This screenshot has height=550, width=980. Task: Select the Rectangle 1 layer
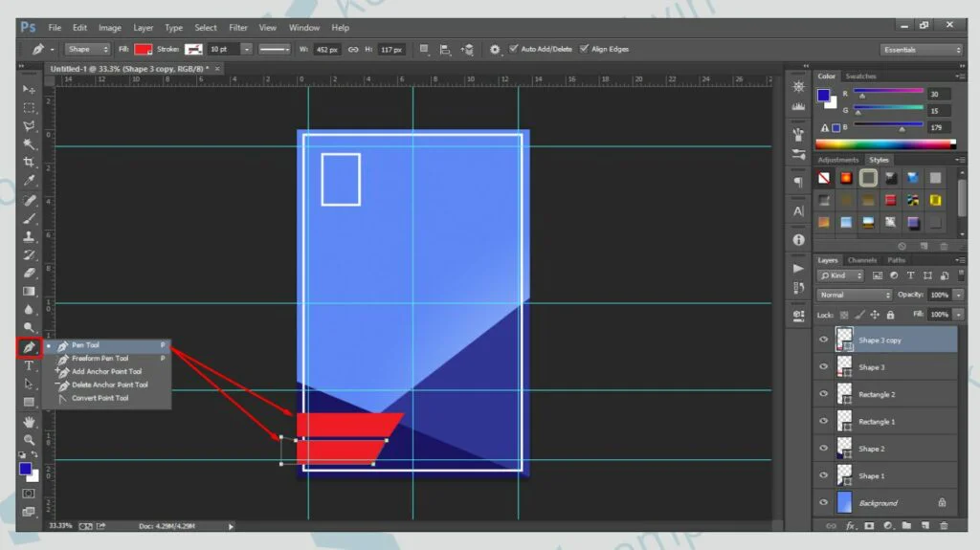point(877,421)
